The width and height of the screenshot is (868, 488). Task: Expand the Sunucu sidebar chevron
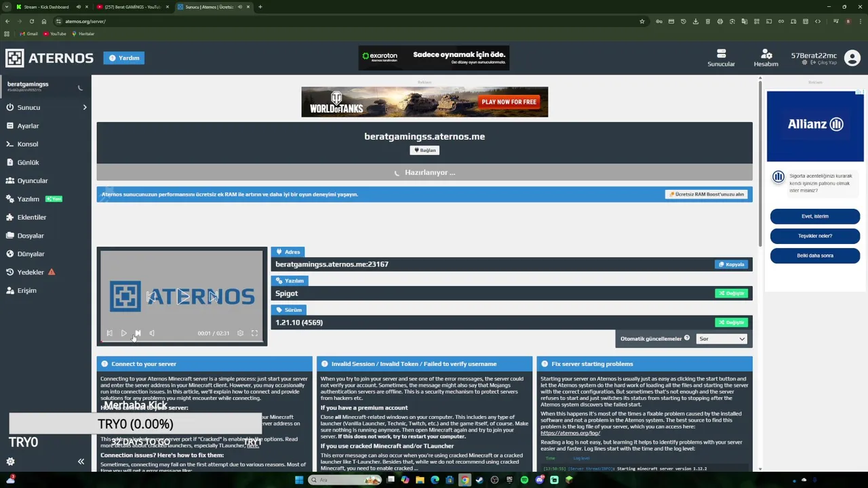(x=85, y=107)
